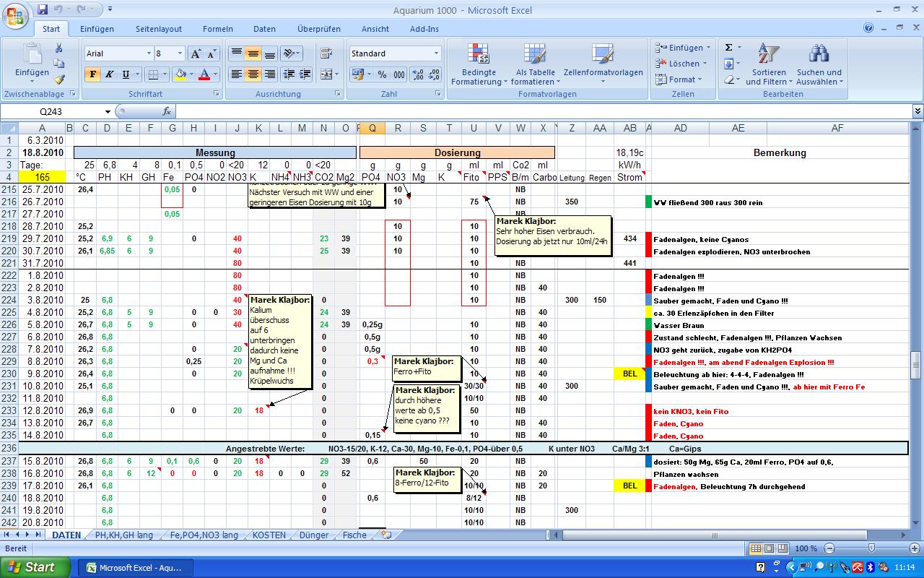Screen dimensions: 924x578
Task: Toggle middle vertical alignment
Action: point(253,53)
